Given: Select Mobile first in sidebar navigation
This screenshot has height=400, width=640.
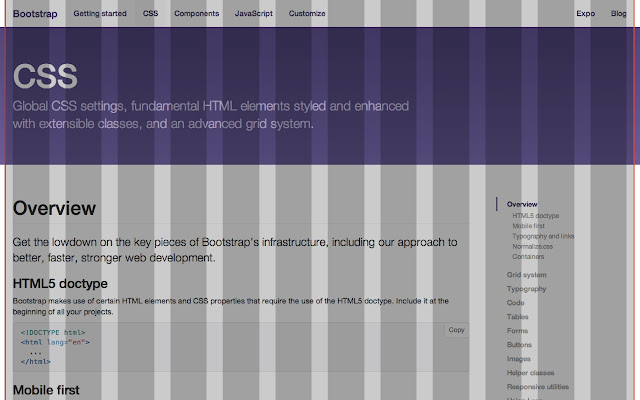Looking at the screenshot, I should 528,226.
